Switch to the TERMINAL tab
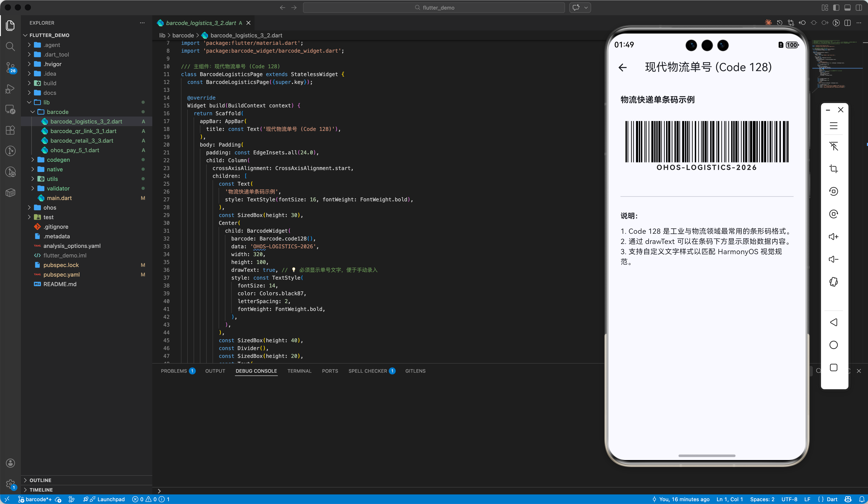Viewport: 868px width, 504px height. [x=299, y=371]
